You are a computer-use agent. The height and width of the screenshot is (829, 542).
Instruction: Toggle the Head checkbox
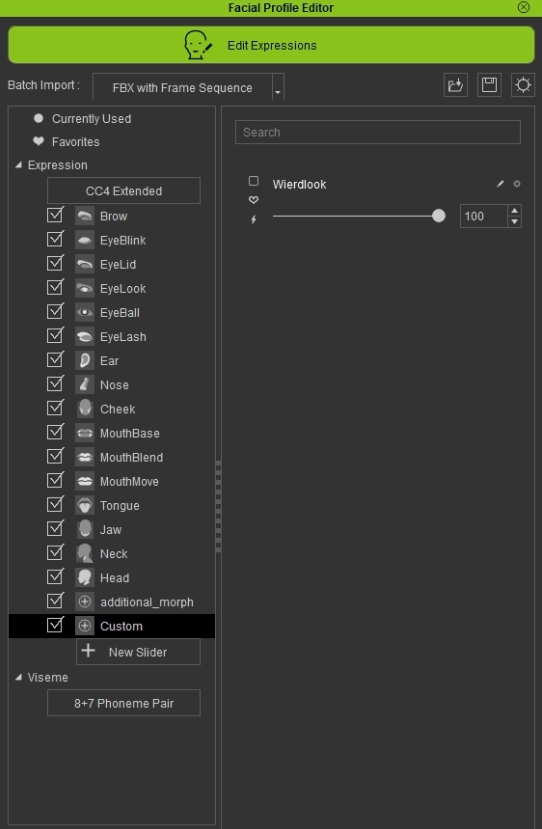tap(55, 576)
